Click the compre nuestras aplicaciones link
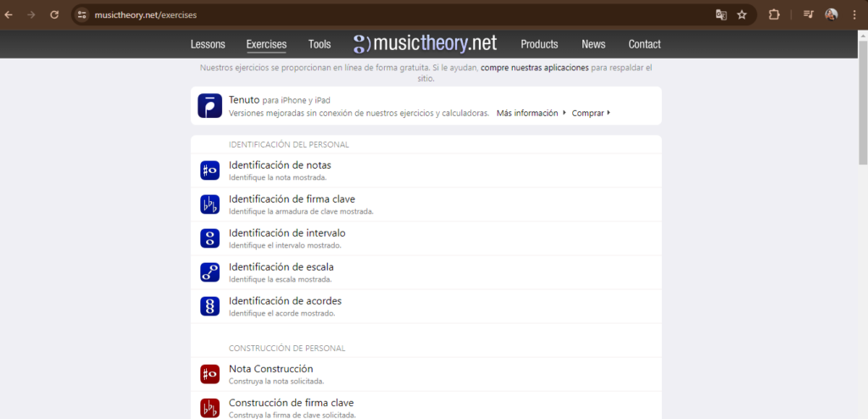868x419 pixels. (534, 67)
